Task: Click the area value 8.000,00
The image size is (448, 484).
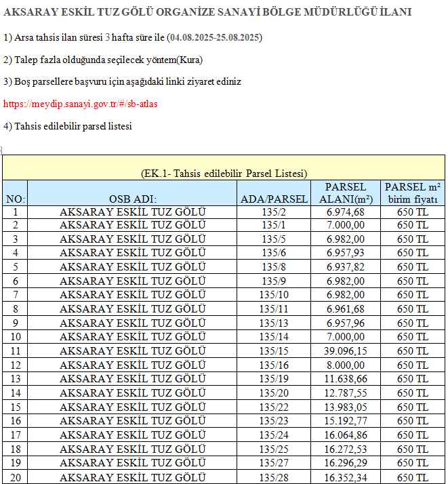Action: click(x=345, y=365)
